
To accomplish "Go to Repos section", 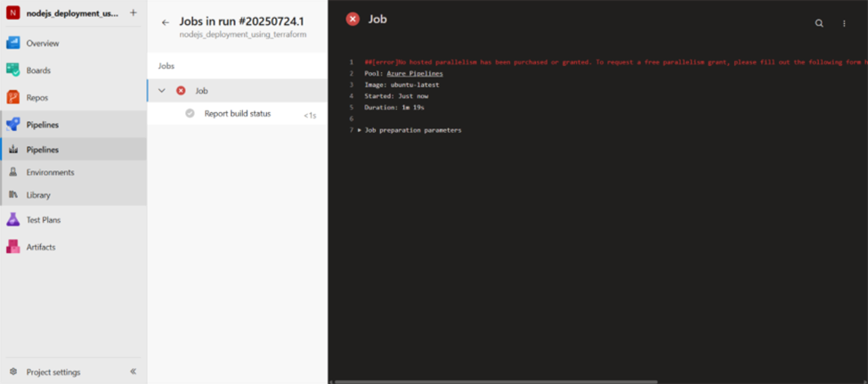I will click(37, 97).
